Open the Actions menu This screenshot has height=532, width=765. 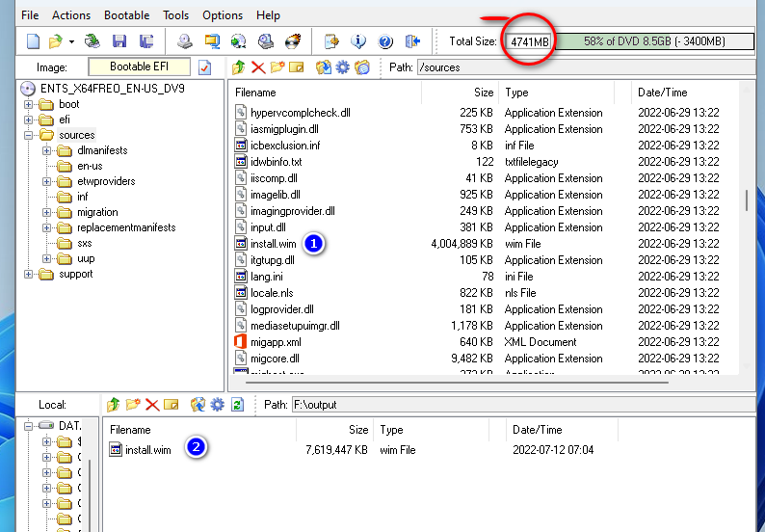coord(71,15)
